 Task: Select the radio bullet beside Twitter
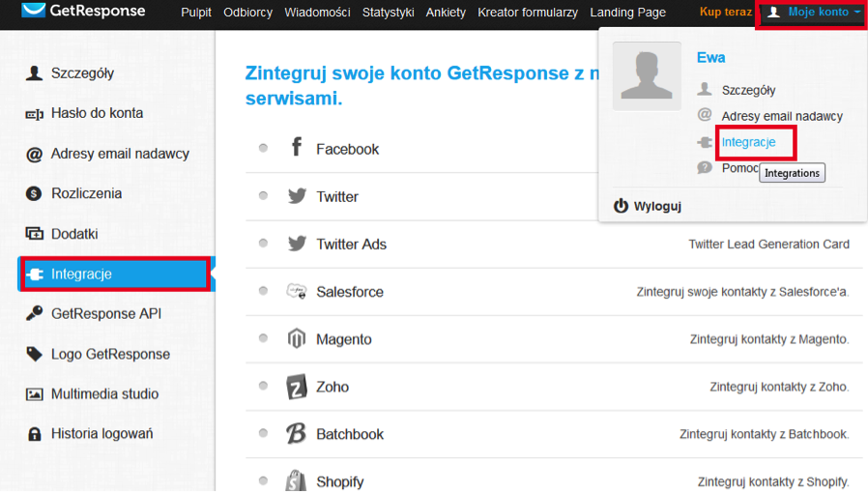pyautogui.click(x=264, y=195)
